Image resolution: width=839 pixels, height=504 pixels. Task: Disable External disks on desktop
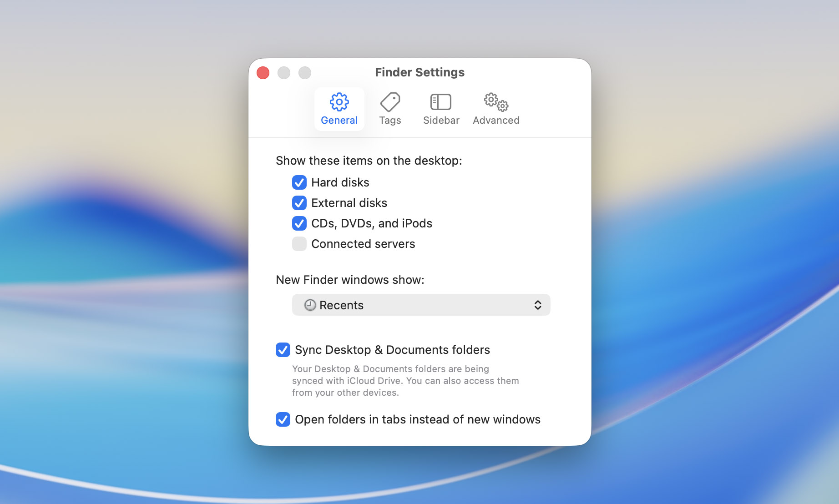tap(299, 203)
